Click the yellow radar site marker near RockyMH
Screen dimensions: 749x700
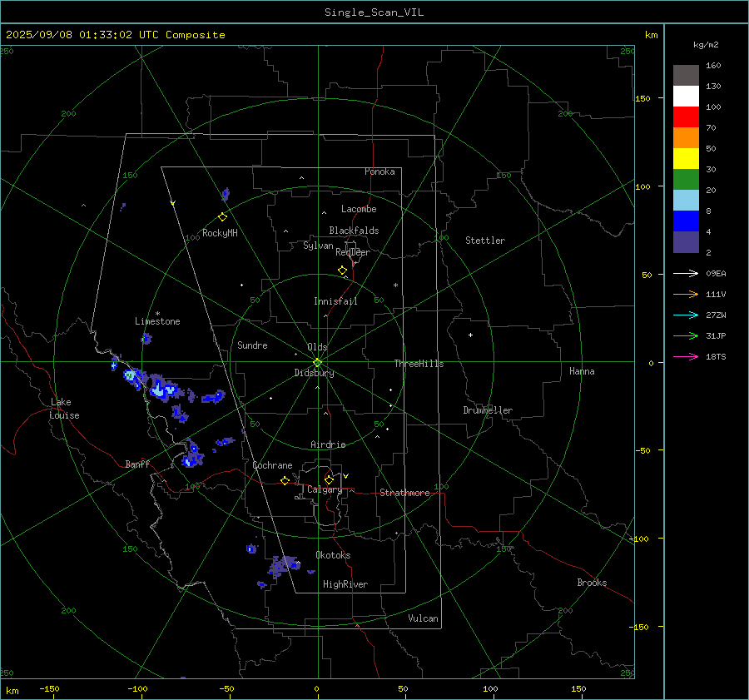click(x=222, y=217)
